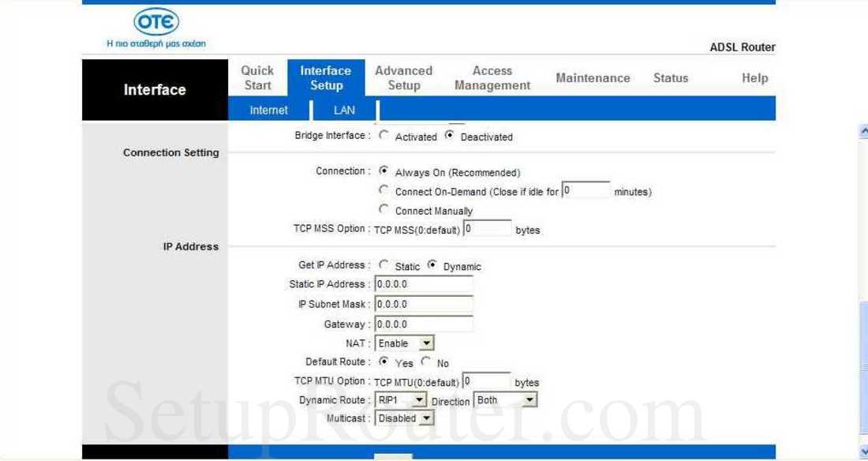Choose Connect Manually option
Image resolution: width=868 pixels, height=461 pixels.
point(383,209)
